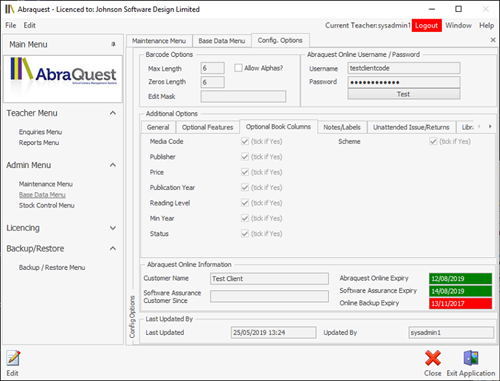500x381 pixels.
Task: Switch to Maintenance Menu tab
Action: (159, 41)
